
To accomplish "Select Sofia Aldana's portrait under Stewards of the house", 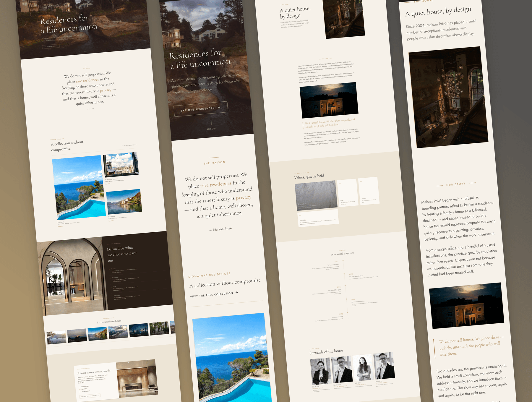I will coord(363,367).
